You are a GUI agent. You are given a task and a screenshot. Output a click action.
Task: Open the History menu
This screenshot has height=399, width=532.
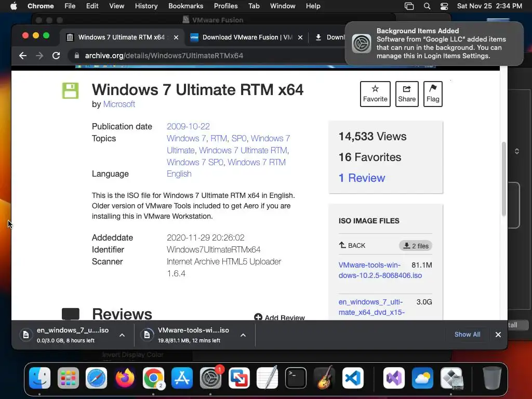[146, 6]
